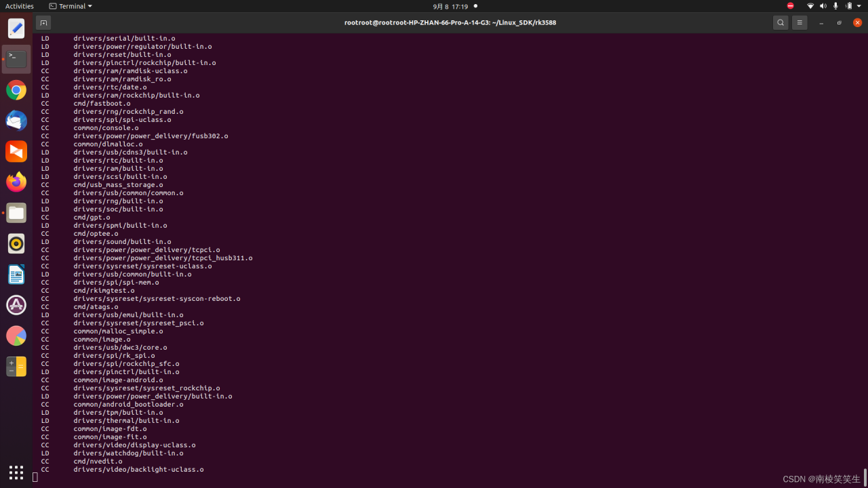Open the Files manager from the dock

tap(16, 213)
